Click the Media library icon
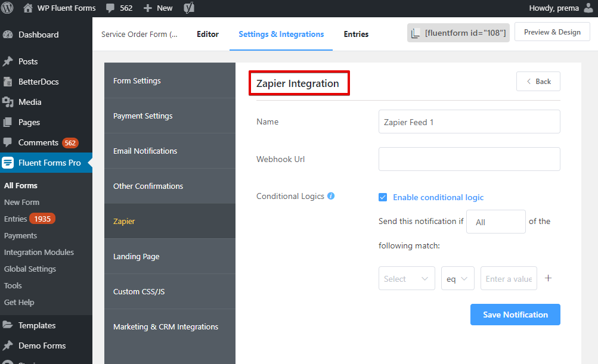598x364 pixels. coord(8,102)
